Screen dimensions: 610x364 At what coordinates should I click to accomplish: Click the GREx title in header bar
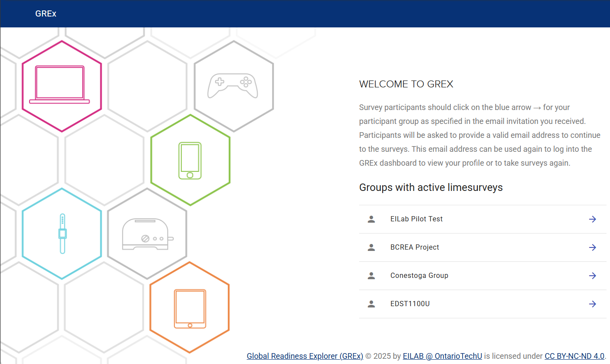(x=46, y=13)
